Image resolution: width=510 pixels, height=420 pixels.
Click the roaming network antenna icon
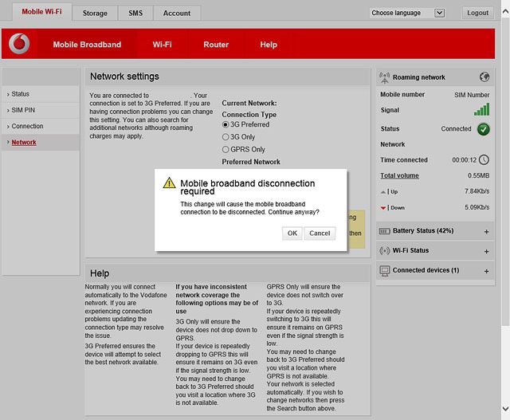point(384,77)
